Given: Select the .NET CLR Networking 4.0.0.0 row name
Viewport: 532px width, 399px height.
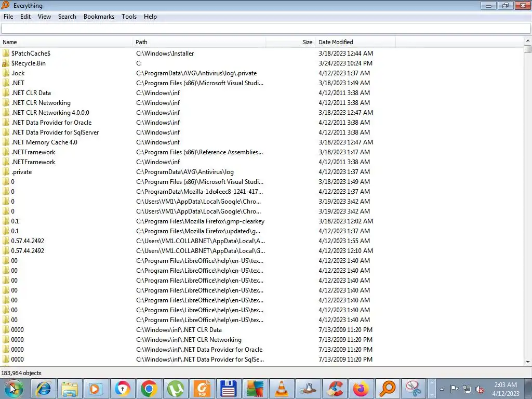Looking at the screenshot, I should tap(50, 113).
